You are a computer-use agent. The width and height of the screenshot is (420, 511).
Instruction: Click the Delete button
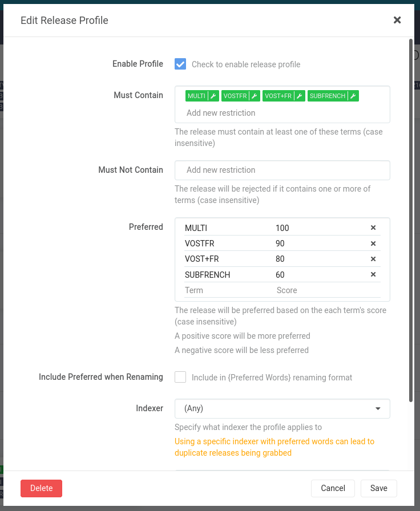(x=41, y=488)
